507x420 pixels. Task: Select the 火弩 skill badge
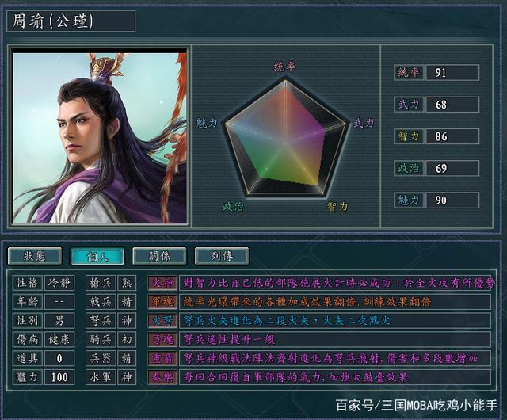(162, 320)
